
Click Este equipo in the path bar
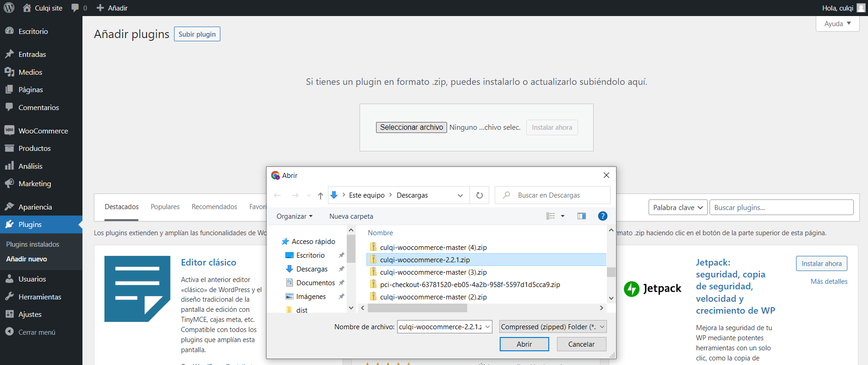pyautogui.click(x=367, y=195)
